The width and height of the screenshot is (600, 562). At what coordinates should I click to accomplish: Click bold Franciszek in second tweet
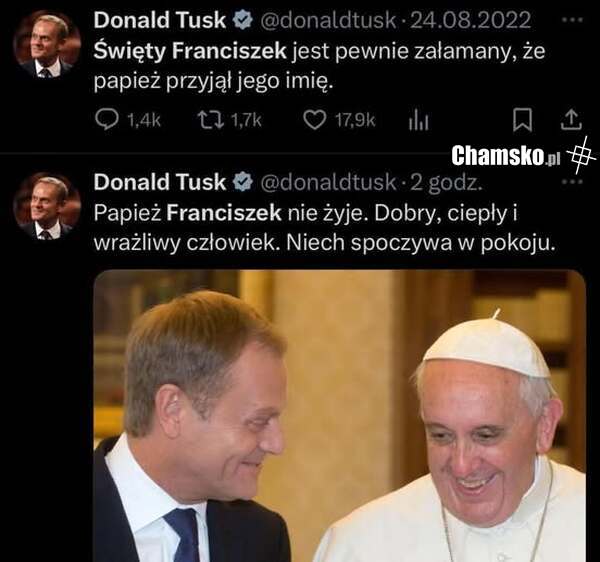point(224,213)
